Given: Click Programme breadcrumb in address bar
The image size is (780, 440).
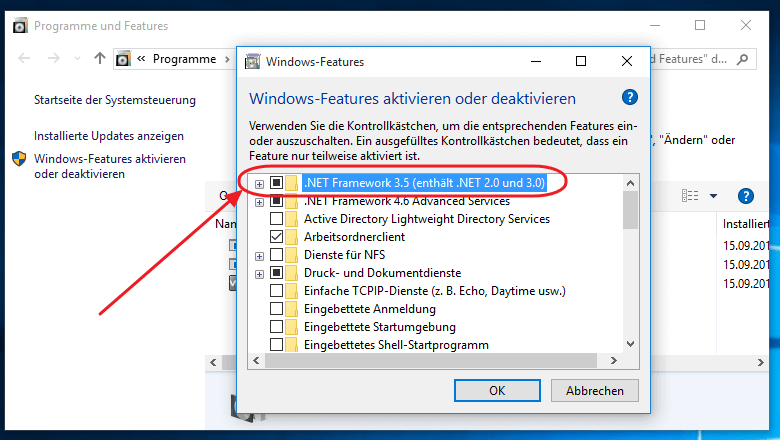Looking at the screenshot, I should pos(185,59).
